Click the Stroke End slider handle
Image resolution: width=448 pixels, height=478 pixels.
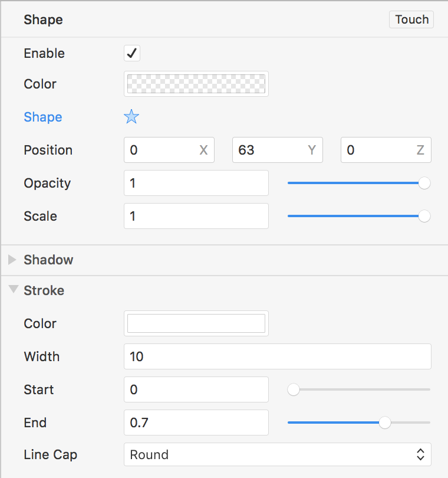pos(385,423)
